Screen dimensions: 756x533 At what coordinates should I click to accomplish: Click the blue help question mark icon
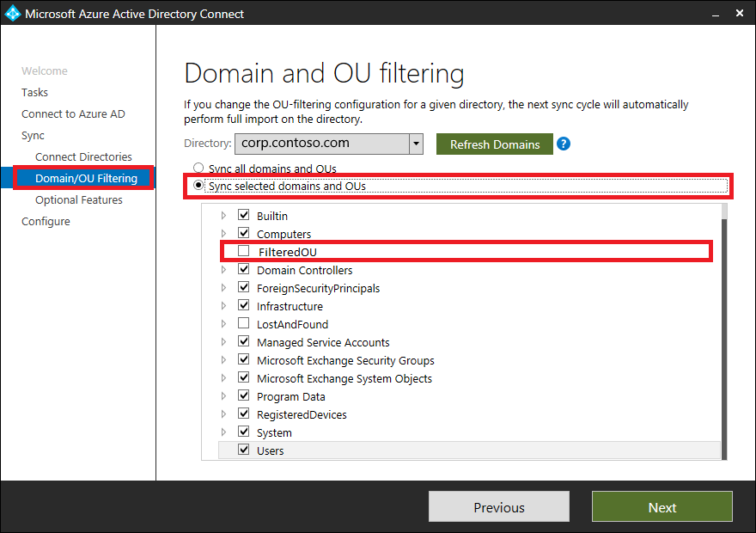point(564,144)
